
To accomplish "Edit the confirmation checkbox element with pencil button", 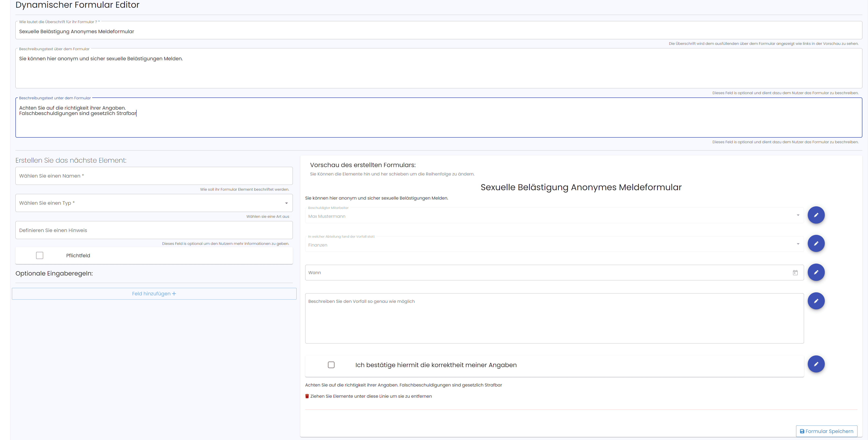I will coord(816,364).
